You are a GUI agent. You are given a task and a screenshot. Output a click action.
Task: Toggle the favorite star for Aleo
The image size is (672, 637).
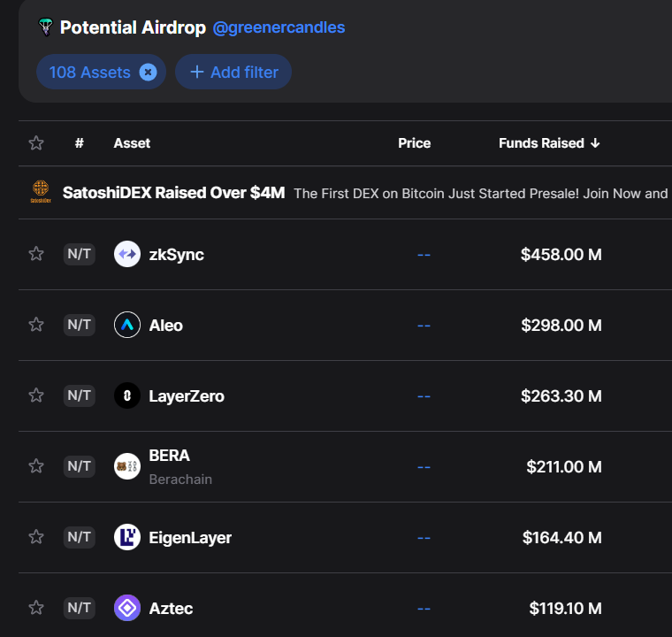click(36, 325)
